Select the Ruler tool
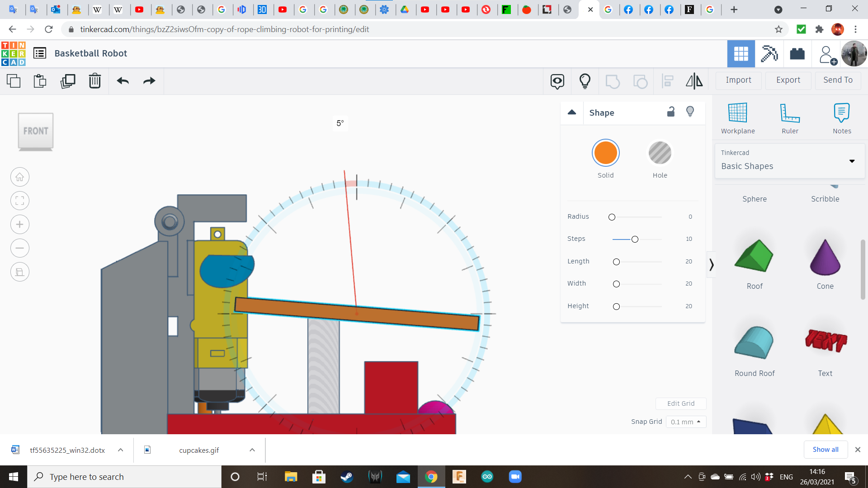This screenshot has height=488, width=868. [x=790, y=117]
